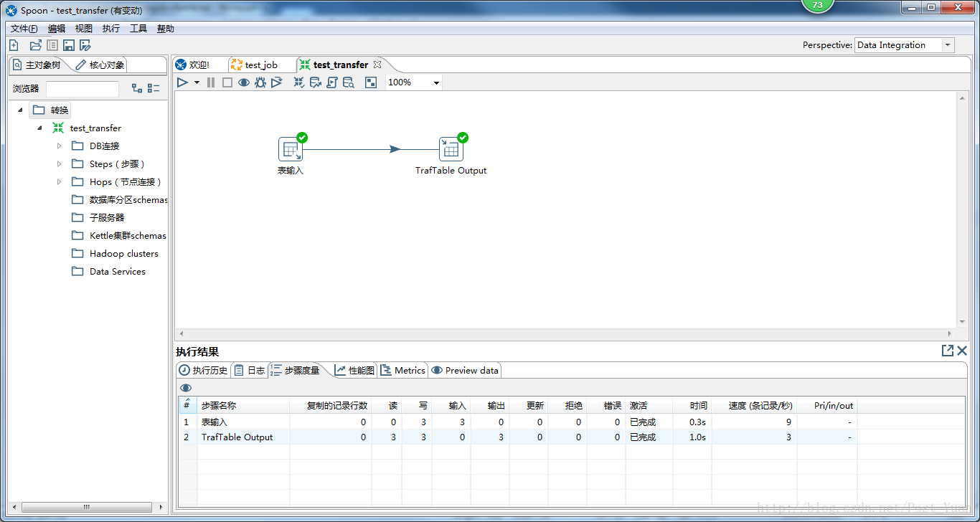Run database impact analysis icon
980x522 pixels.
pos(316,82)
